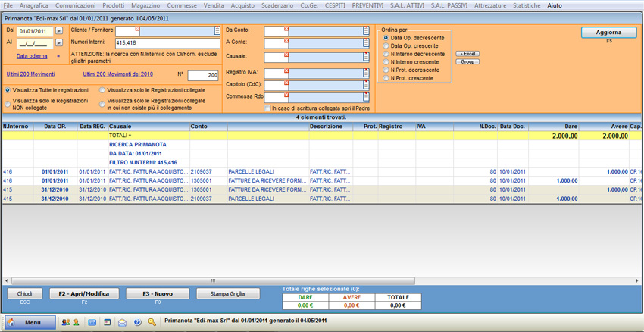644x332 pixels.
Task: Open the Causale lookup list icon
Action: point(366,58)
